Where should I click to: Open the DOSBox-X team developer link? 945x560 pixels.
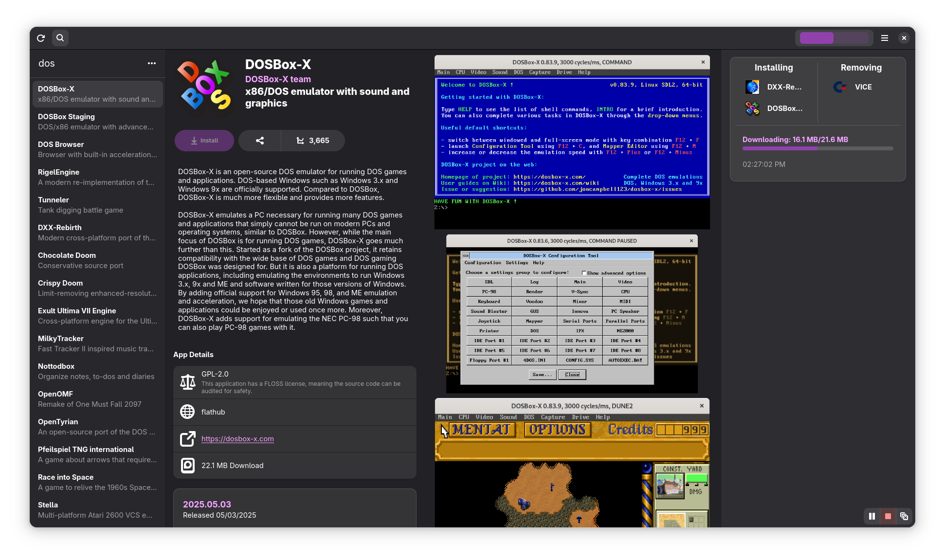[278, 79]
